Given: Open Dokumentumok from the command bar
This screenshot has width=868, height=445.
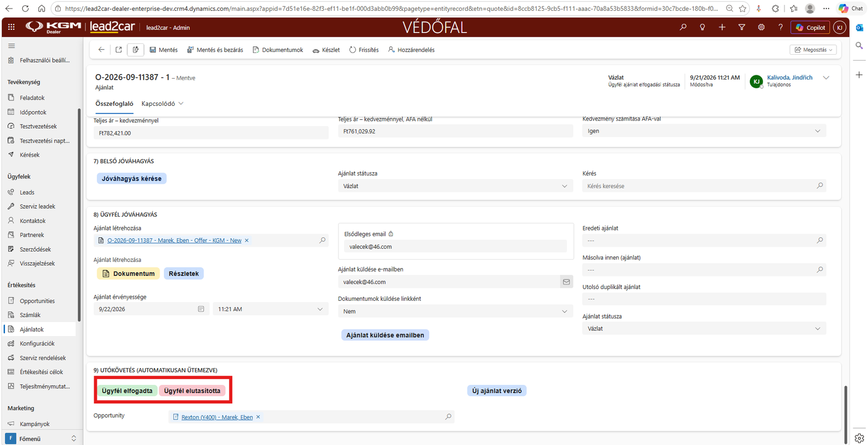Looking at the screenshot, I should pyautogui.click(x=278, y=50).
